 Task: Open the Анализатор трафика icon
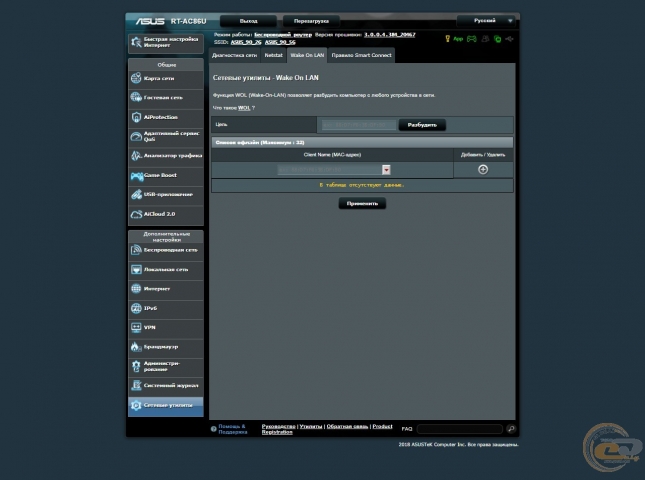(136, 156)
